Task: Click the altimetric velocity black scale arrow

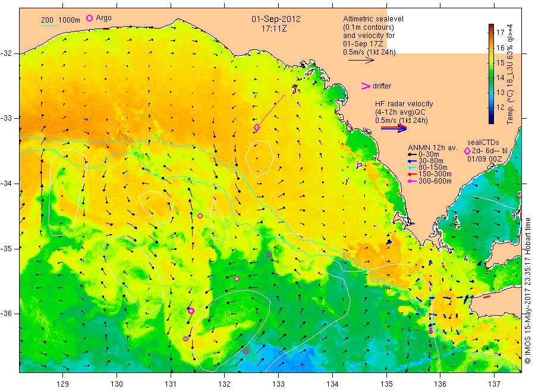Action: coord(361,61)
